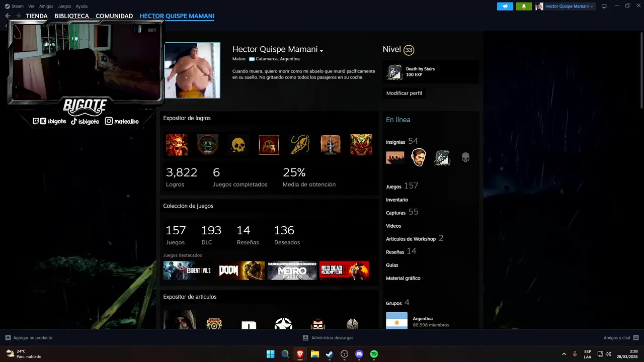The width and height of the screenshot is (644, 362).
Task: Open the Death by Stairs badge in Insignias row
Action: [x=442, y=157]
